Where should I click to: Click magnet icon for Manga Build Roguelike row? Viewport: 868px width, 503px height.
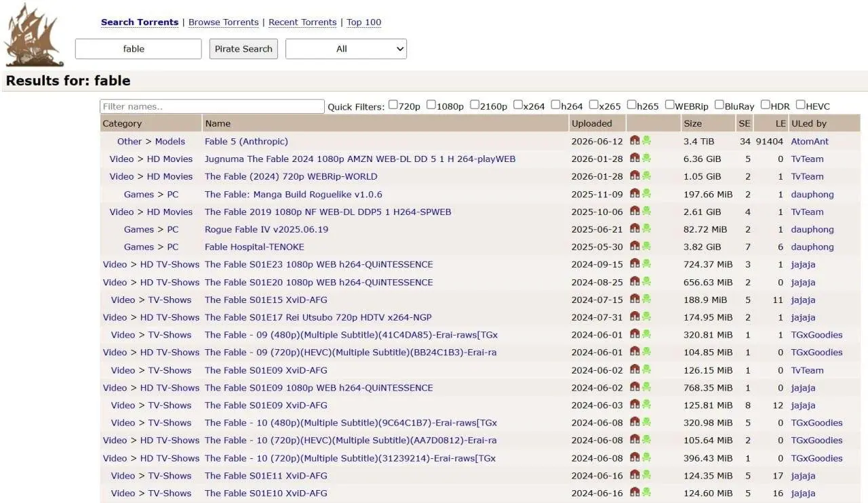[635, 193]
